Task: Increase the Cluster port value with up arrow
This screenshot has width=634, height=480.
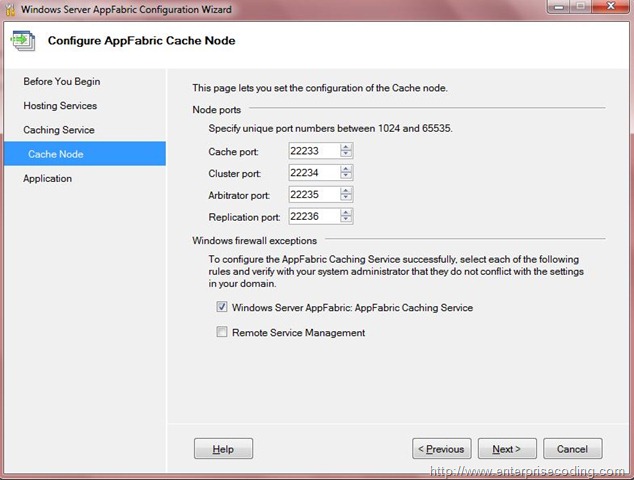Action: [346, 169]
